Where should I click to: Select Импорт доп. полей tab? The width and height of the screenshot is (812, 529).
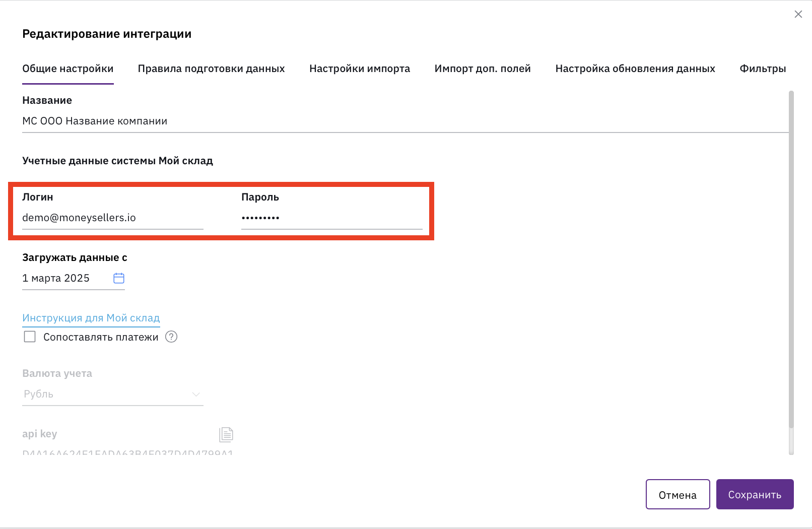483,69
